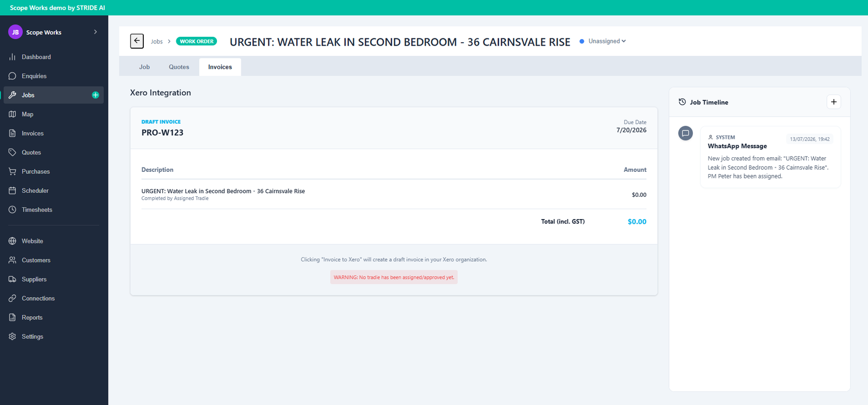Click the no-tradie warning message
The width and height of the screenshot is (868, 405).
coord(394,277)
